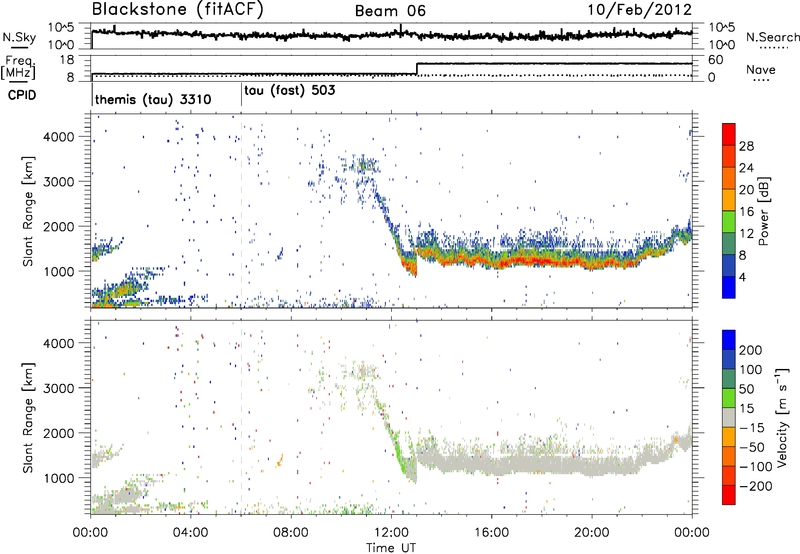The height and width of the screenshot is (554, 800).
Task: Click the dashed CPID change line in power panel
Action: point(241,211)
